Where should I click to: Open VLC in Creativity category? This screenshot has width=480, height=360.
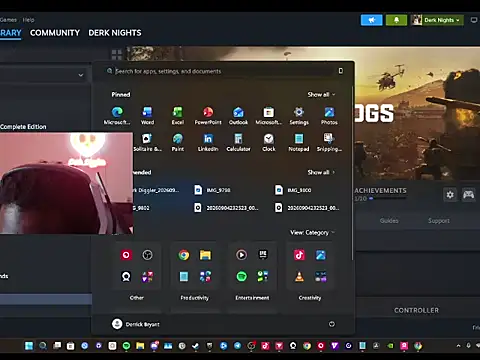click(x=299, y=276)
